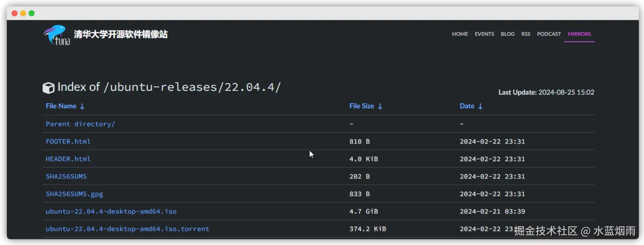Close the window with red button
The image size is (644, 245).
click(14, 13)
